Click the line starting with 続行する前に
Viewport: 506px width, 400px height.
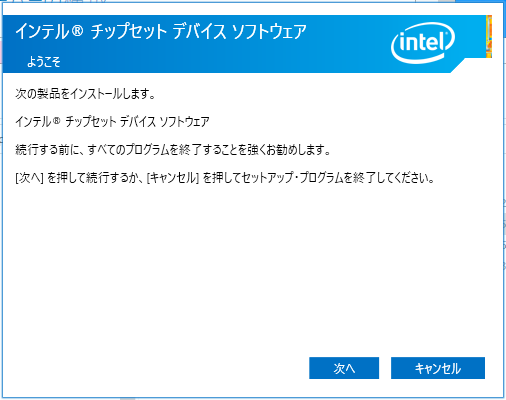(173, 150)
